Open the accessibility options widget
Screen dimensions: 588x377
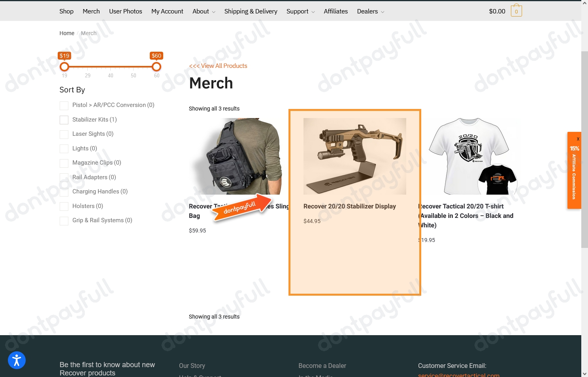coord(17,360)
